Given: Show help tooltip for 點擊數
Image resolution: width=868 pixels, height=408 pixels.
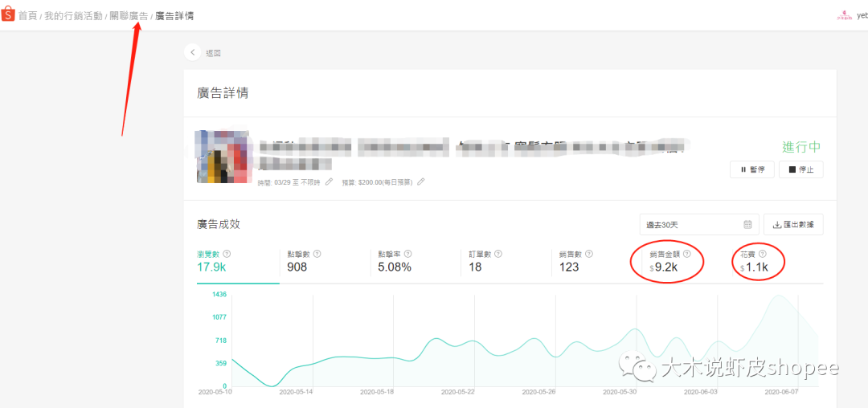Looking at the screenshot, I should click(317, 254).
